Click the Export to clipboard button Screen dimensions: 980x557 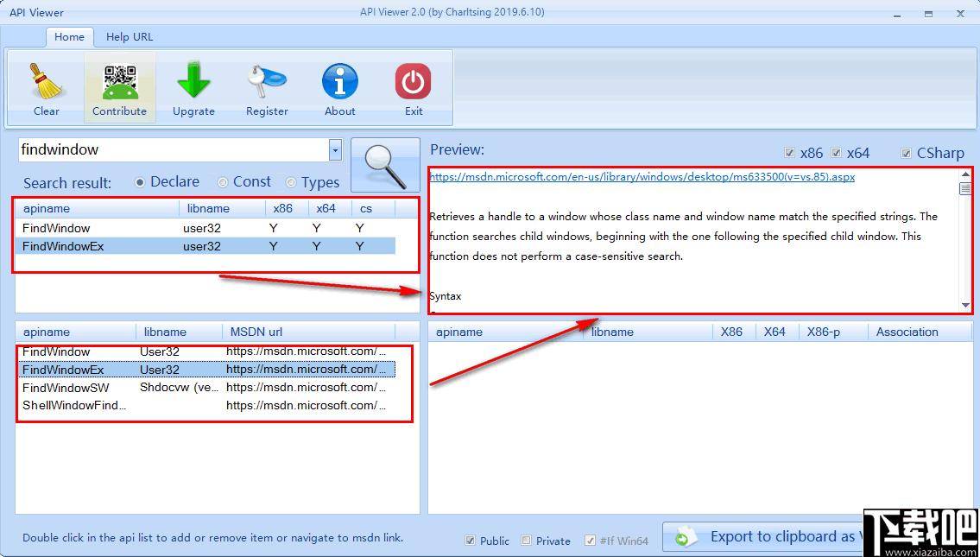pos(762,537)
